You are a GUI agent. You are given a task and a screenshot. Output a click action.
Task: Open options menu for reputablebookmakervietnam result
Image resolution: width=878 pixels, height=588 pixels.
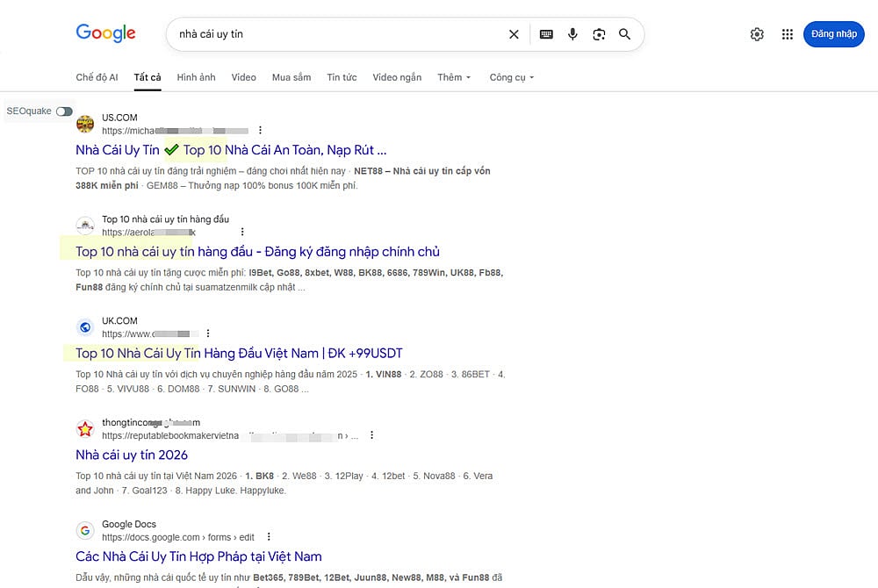371,435
